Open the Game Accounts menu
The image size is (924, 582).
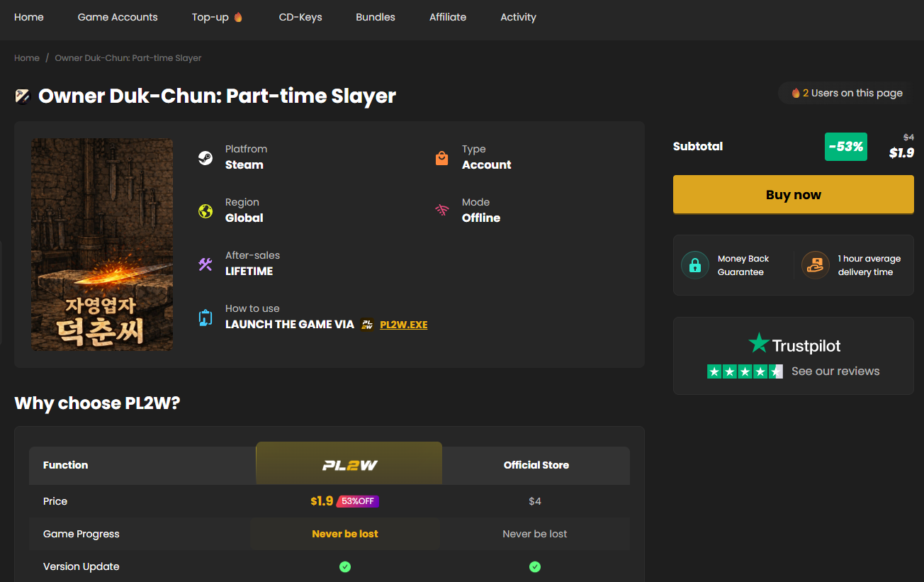tap(118, 17)
